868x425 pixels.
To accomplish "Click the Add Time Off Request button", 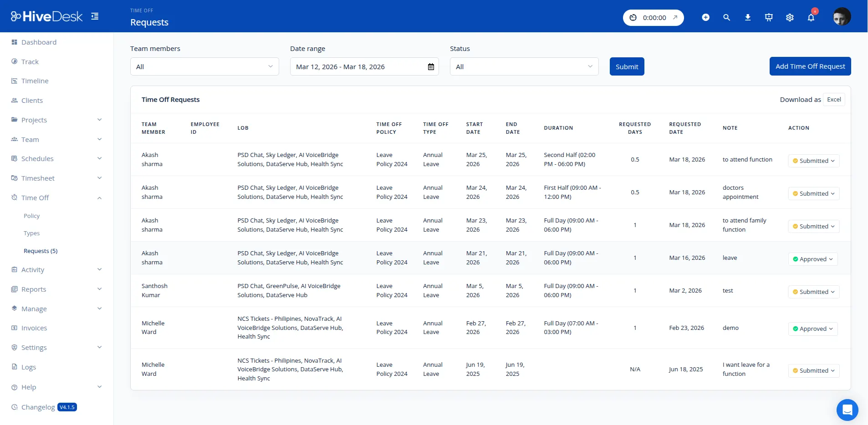I will [810, 66].
